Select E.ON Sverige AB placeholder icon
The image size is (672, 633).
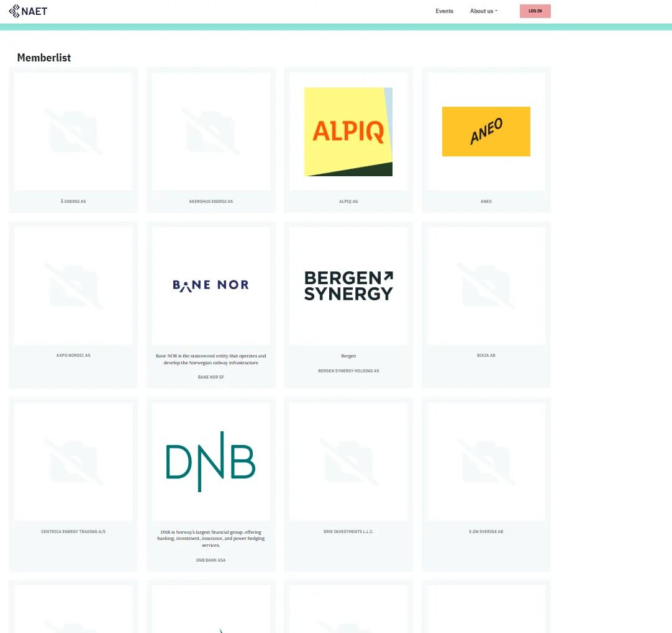486,462
